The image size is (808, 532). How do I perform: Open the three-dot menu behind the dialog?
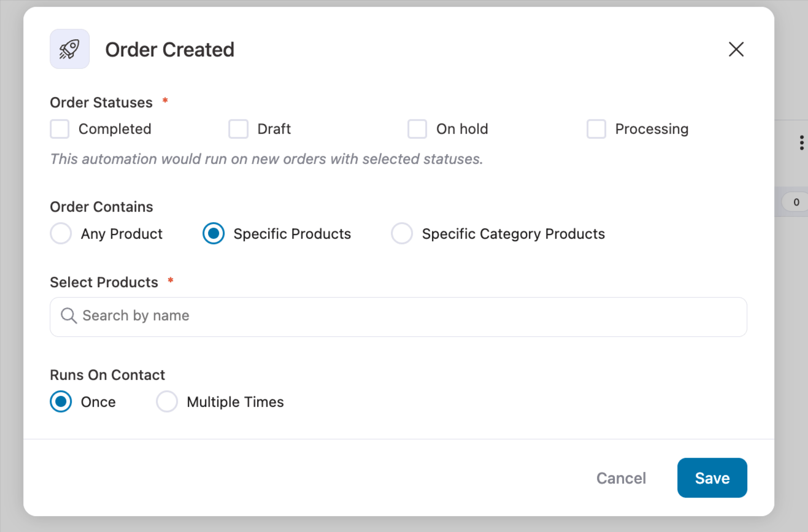[x=801, y=143]
